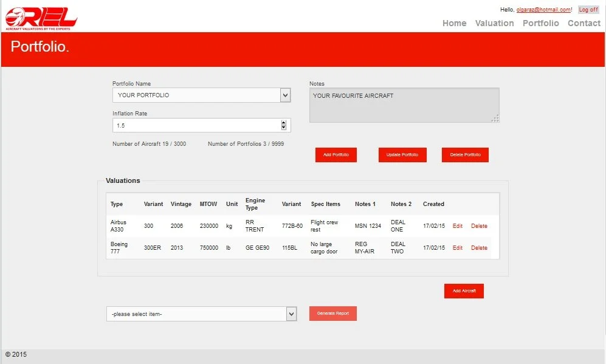Select the 'Airbus A330' cell
This screenshot has width=606, height=364.
coord(119,225)
